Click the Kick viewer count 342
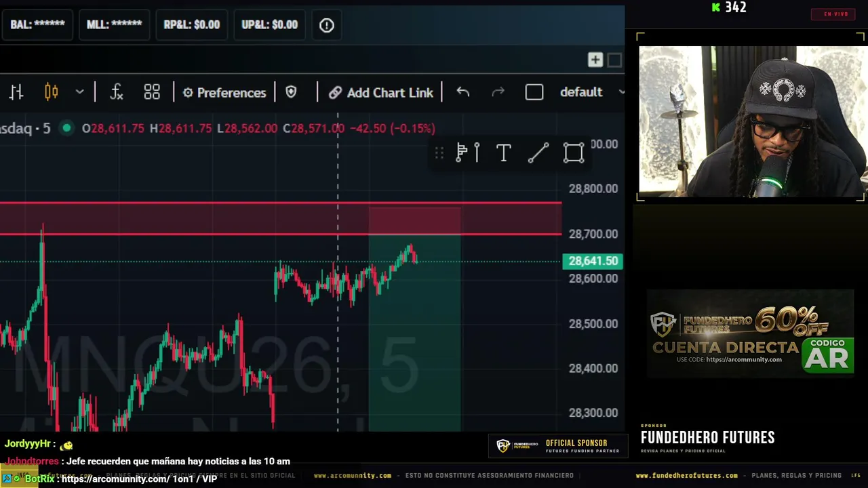This screenshot has width=868, height=488. [x=730, y=7]
